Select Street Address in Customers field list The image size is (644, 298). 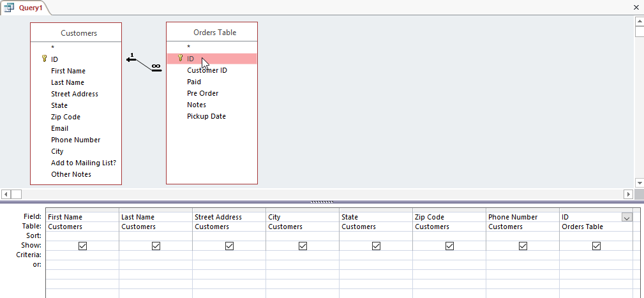74,94
